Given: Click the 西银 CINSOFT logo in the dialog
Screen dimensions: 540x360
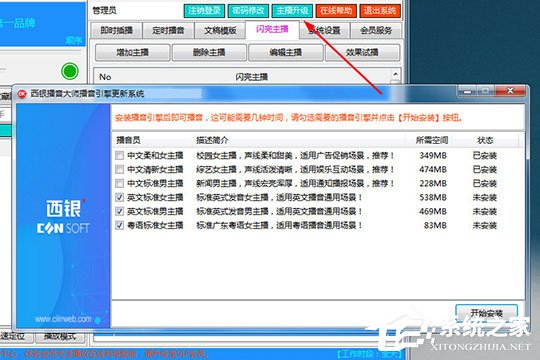Looking at the screenshot, I should pos(63,217).
